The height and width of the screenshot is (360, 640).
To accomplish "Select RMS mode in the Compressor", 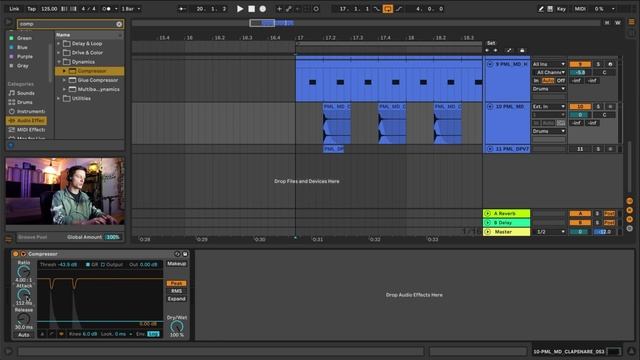I will click(177, 291).
